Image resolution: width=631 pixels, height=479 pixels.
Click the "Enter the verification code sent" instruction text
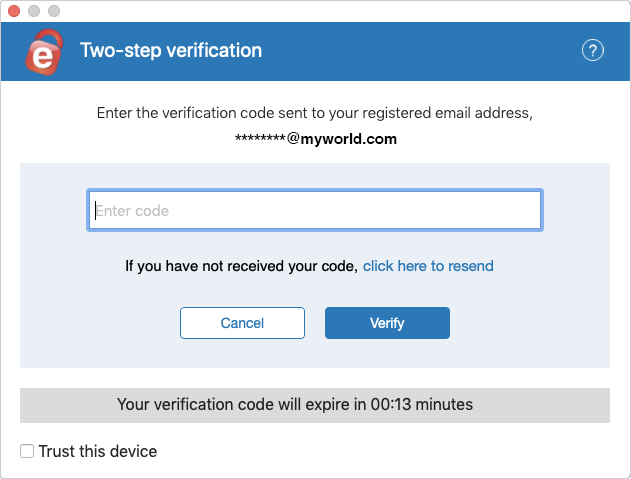click(x=315, y=113)
